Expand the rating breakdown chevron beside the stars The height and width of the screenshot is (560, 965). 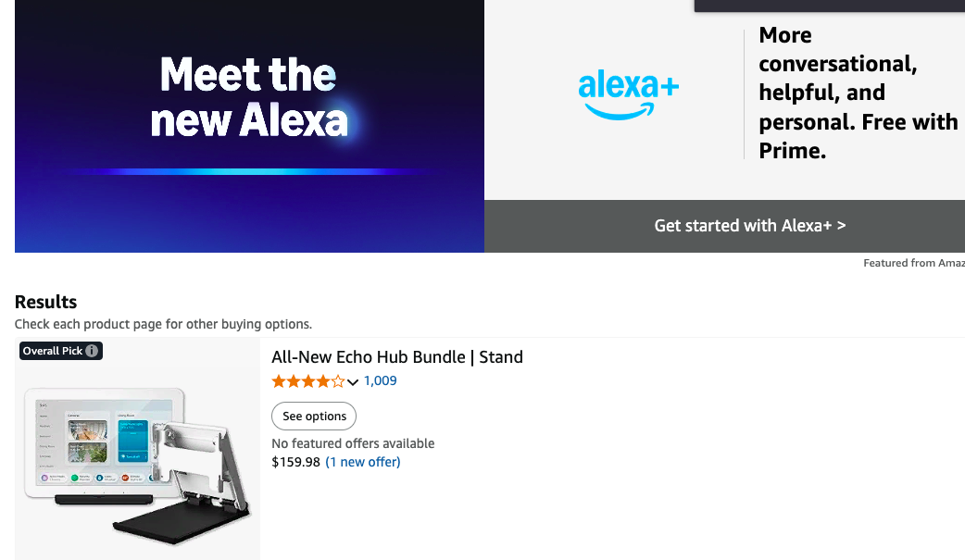coord(353,382)
